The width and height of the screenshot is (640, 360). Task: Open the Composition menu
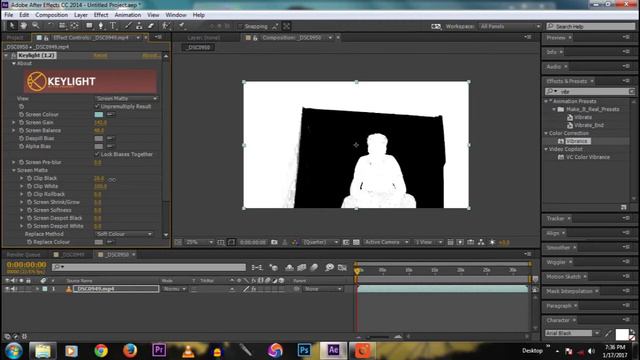pyautogui.click(x=51, y=15)
